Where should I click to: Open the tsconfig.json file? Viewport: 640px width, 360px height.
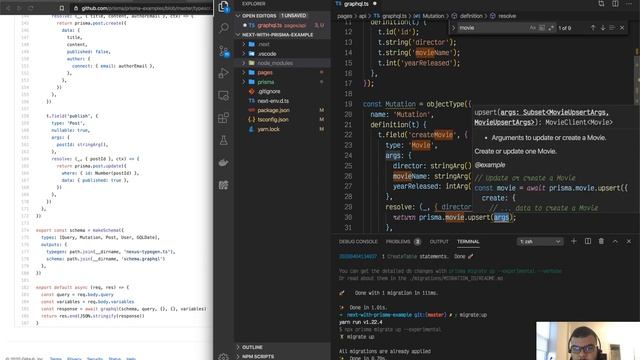(x=282, y=120)
